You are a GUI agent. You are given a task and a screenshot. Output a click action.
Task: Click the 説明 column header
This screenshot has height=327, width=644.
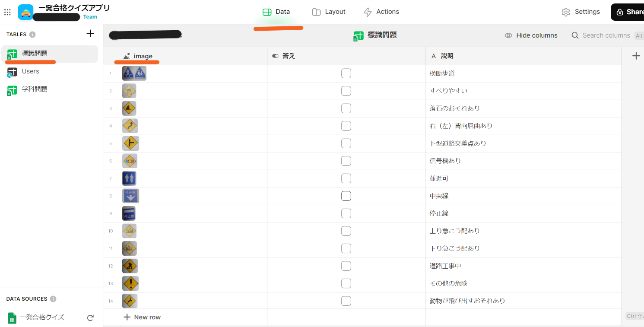[x=523, y=56]
